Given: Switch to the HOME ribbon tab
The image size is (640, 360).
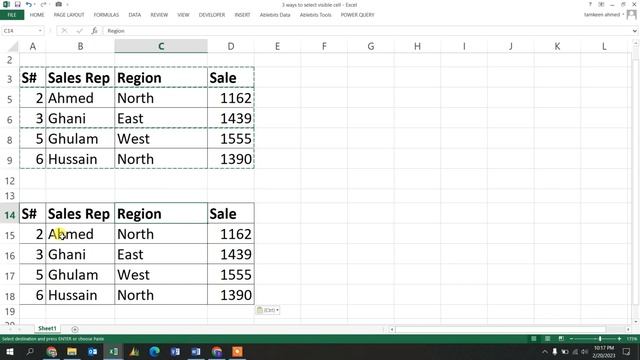Looking at the screenshot, I should [x=37, y=15].
